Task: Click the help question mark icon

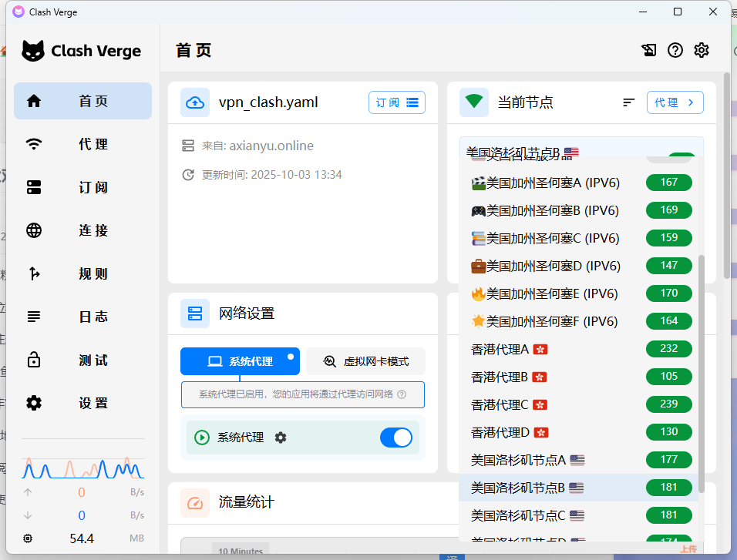Action: (675, 51)
